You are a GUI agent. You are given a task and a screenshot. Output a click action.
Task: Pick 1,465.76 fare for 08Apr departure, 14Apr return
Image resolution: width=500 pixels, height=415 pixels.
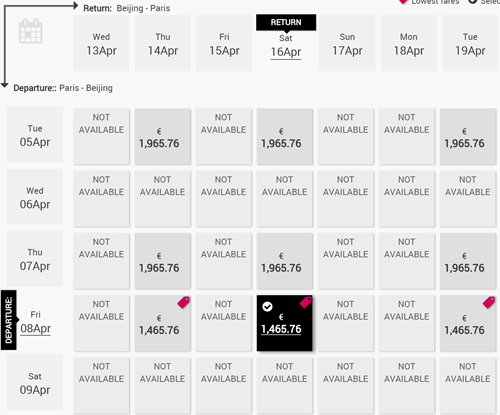coord(163,323)
